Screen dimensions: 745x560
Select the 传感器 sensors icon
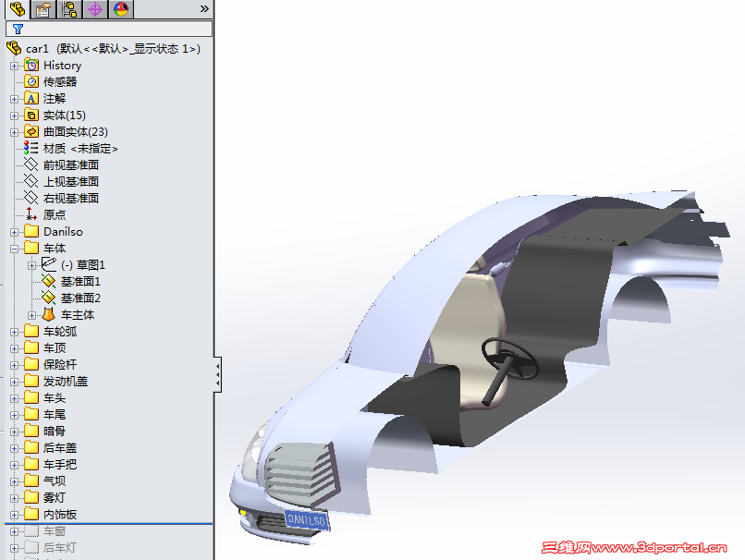click(x=31, y=81)
